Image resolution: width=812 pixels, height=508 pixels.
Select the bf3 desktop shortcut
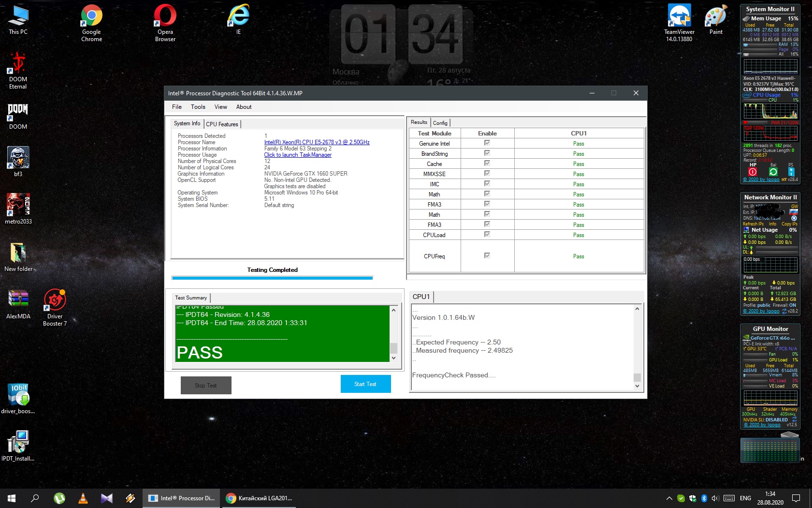click(x=18, y=162)
